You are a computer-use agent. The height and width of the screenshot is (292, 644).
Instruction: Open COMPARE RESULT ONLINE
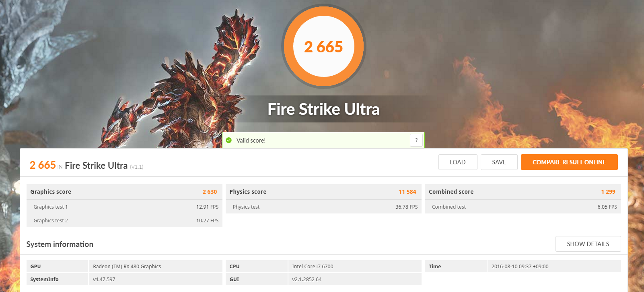[569, 162]
